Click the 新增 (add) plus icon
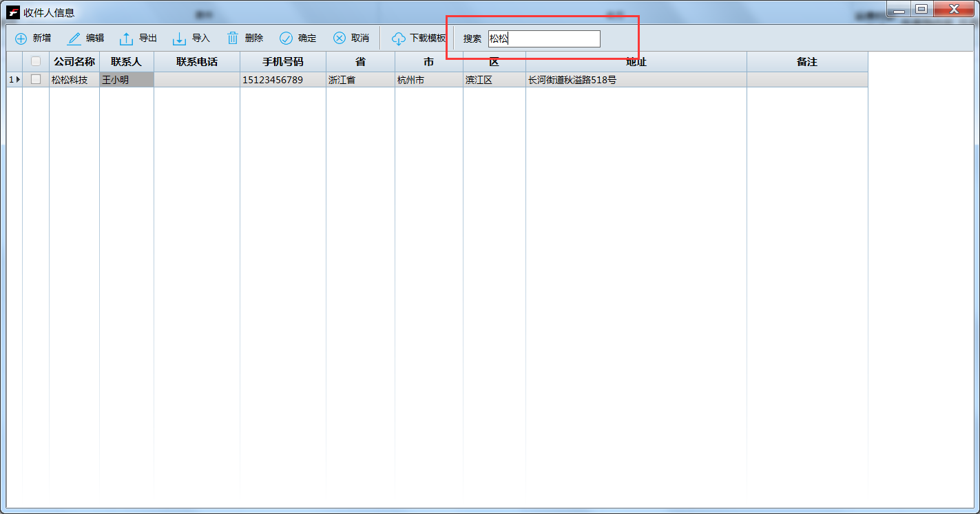 21,39
